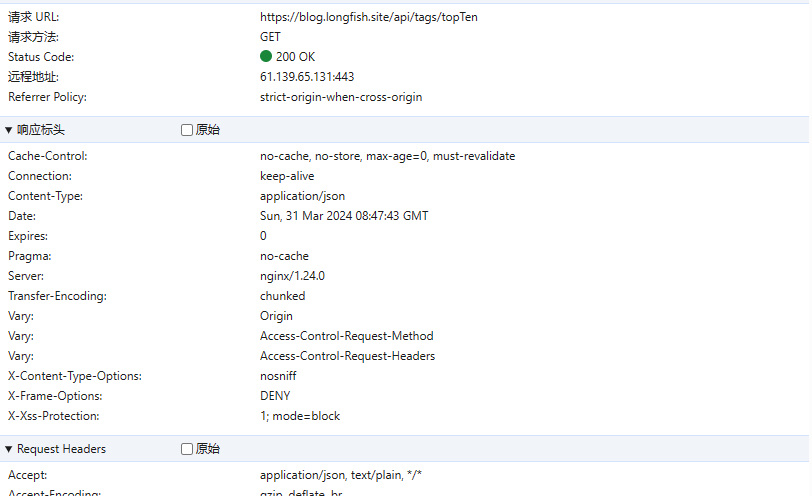Click the green 200 OK status dot

pyautogui.click(x=266, y=57)
